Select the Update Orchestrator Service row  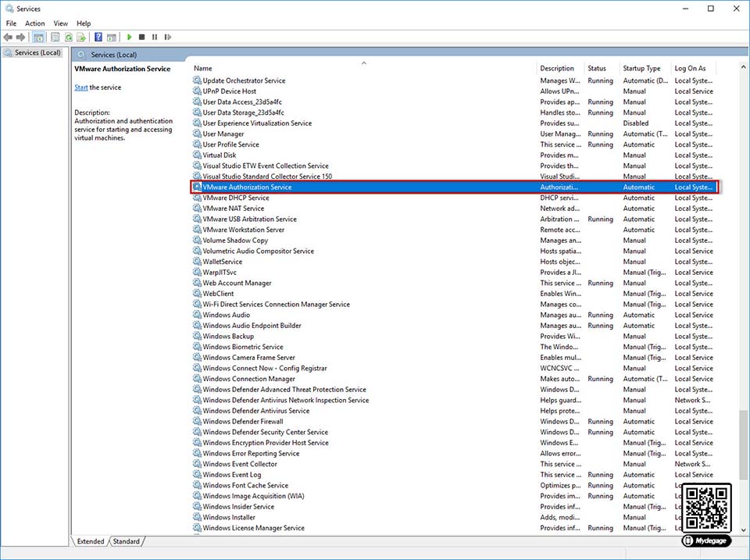tap(455, 80)
